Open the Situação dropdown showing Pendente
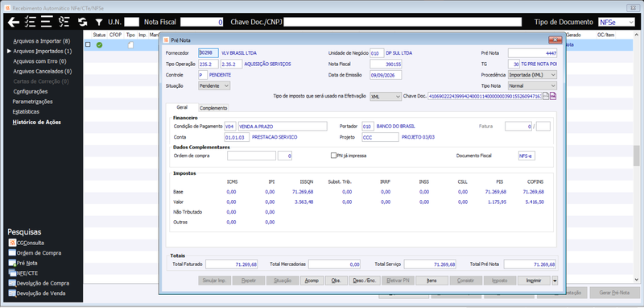 click(x=214, y=85)
